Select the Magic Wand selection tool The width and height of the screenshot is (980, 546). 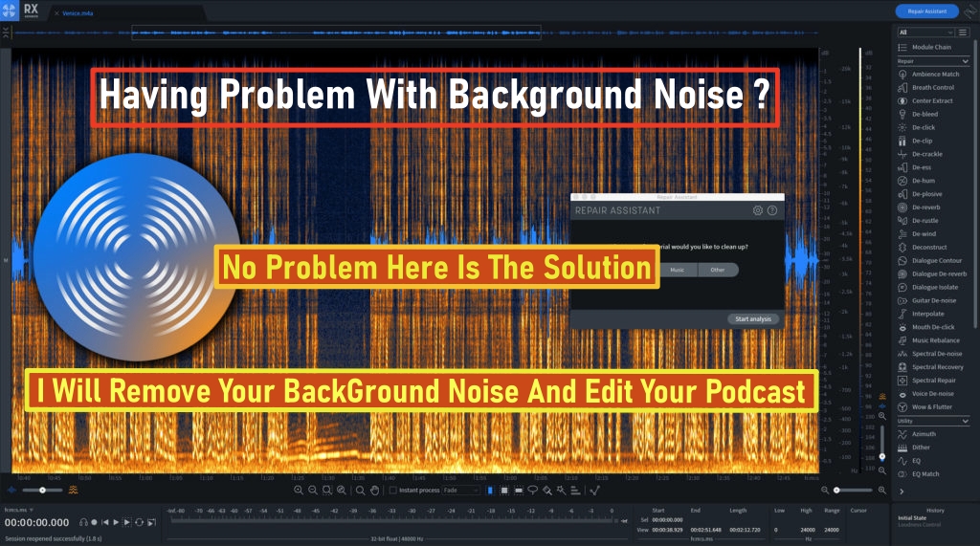(561, 491)
